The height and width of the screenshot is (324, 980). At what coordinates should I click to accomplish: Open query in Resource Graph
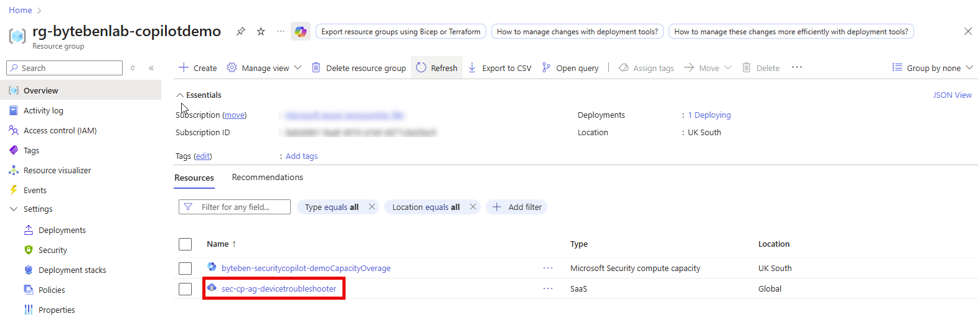coord(570,68)
